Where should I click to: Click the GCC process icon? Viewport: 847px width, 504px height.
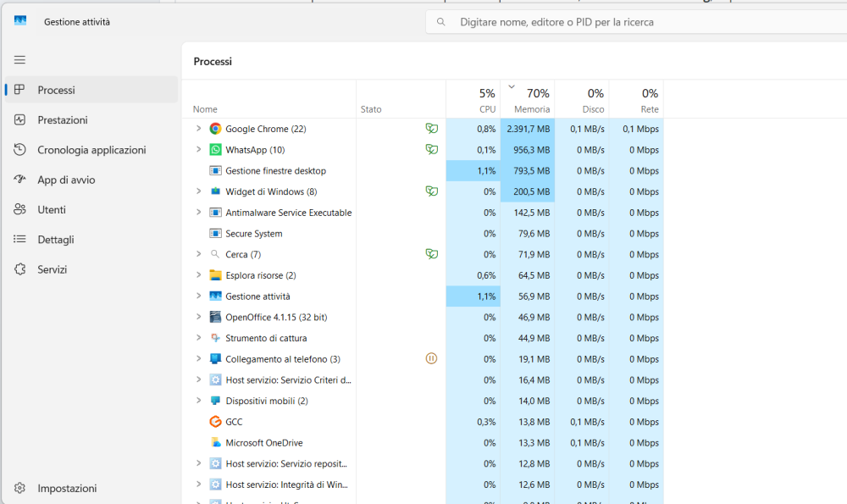(215, 421)
